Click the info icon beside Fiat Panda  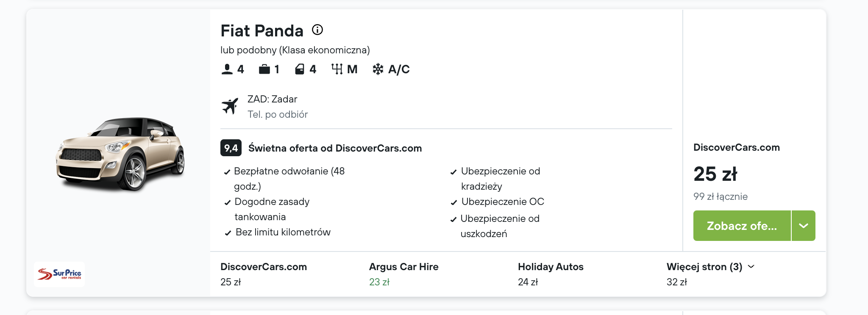point(317,30)
